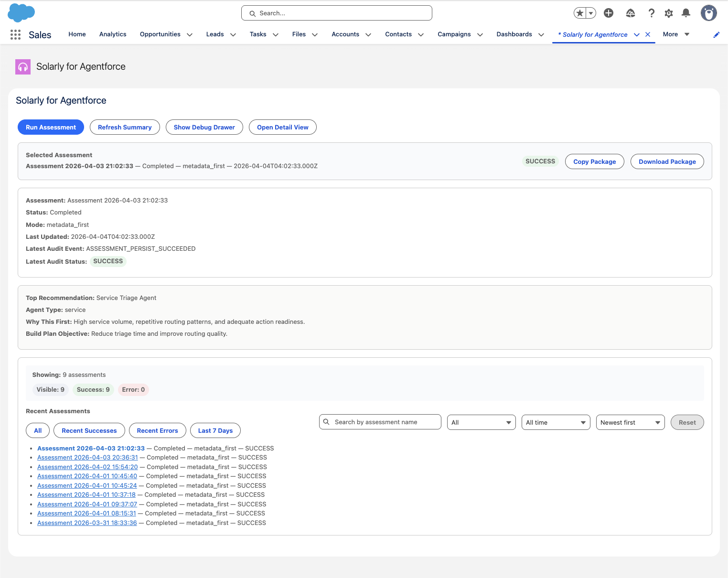Open the Trailhead guidance icon
The image size is (728, 578).
coord(631,13)
